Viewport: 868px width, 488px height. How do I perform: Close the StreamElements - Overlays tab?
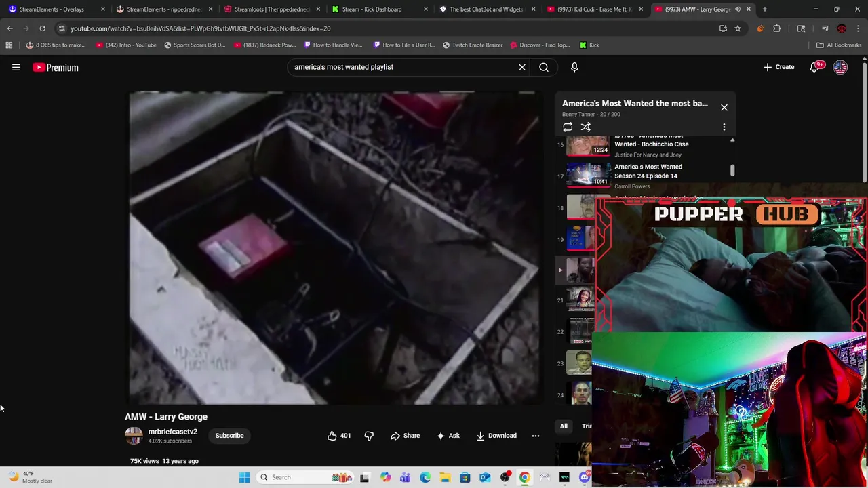(x=103, y=9)
